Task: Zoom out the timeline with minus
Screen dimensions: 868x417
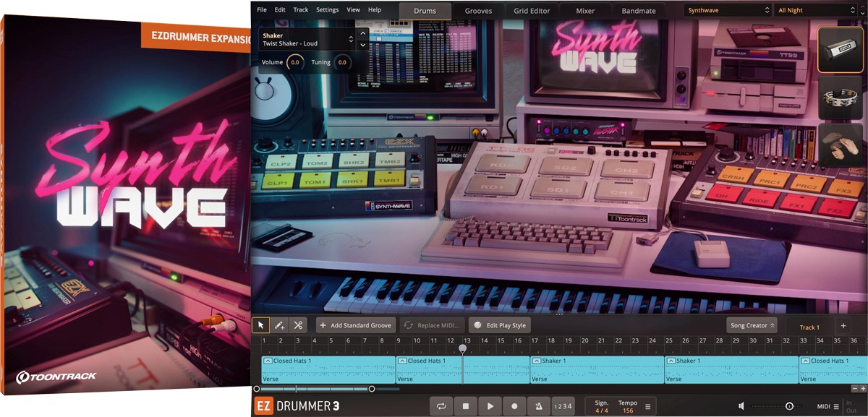Action: (855, 388)
